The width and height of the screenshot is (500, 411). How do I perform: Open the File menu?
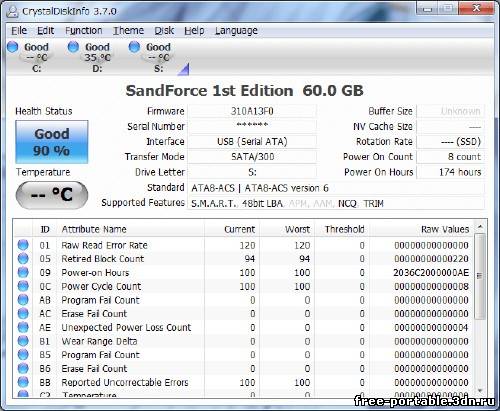19,31
